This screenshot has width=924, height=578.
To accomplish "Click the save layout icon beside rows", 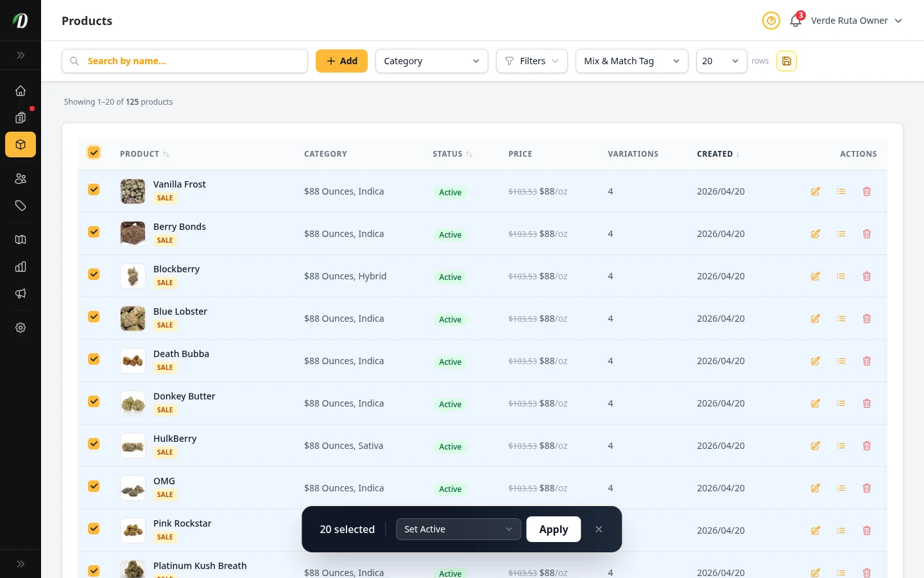I will (x=786, y=61).
